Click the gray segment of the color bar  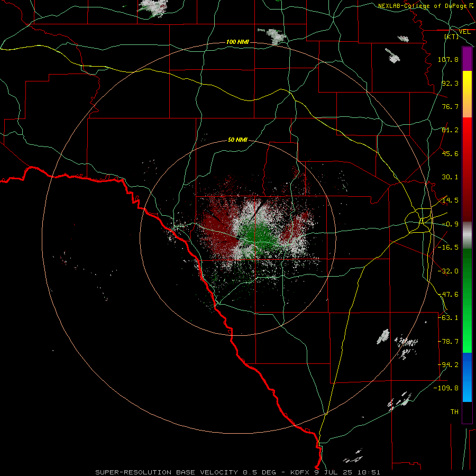pos(467,235)
